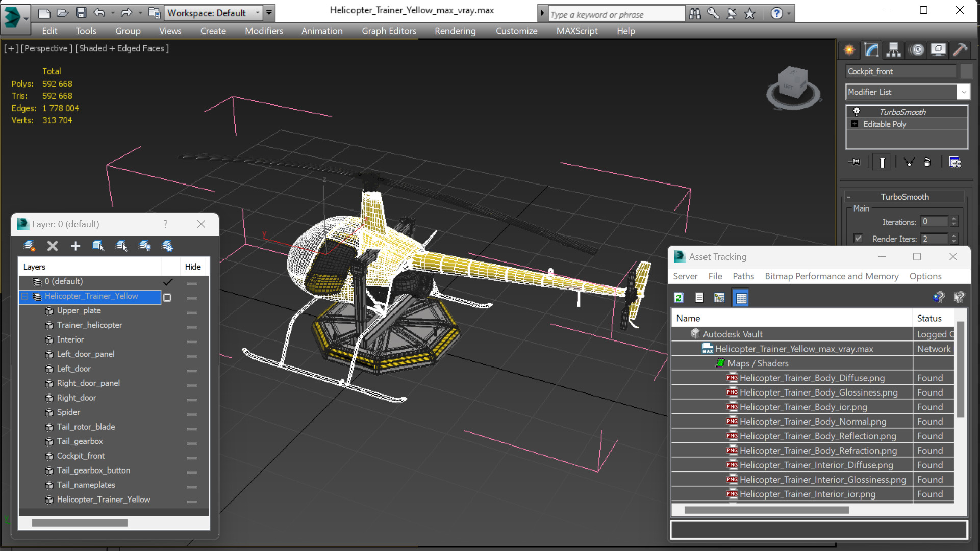Viewport: 980px width, 551px height.
Task: Expand the Editable Poly sub-object levels
Action: click(855, 124)
